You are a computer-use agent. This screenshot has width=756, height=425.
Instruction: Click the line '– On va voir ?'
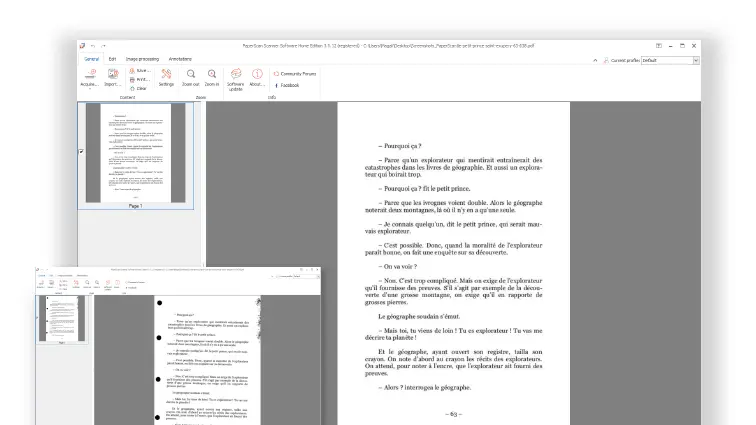398,266
